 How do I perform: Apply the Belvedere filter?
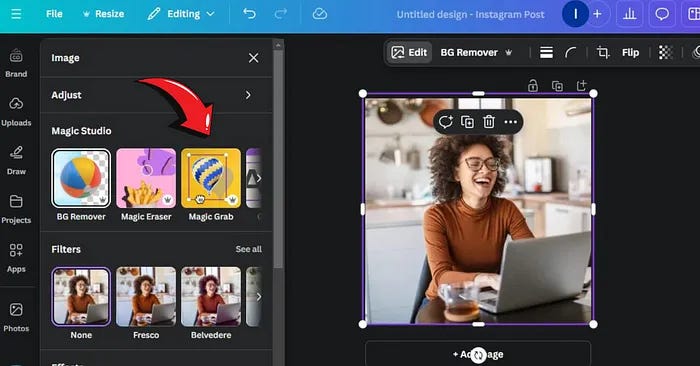pyautogui.click(x=211, y=296)
